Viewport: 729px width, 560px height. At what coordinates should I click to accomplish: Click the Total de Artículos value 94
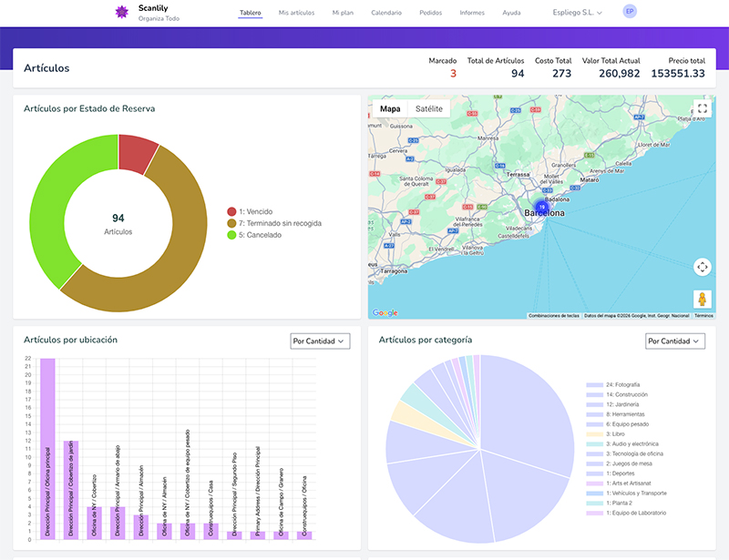pos(518,74)
